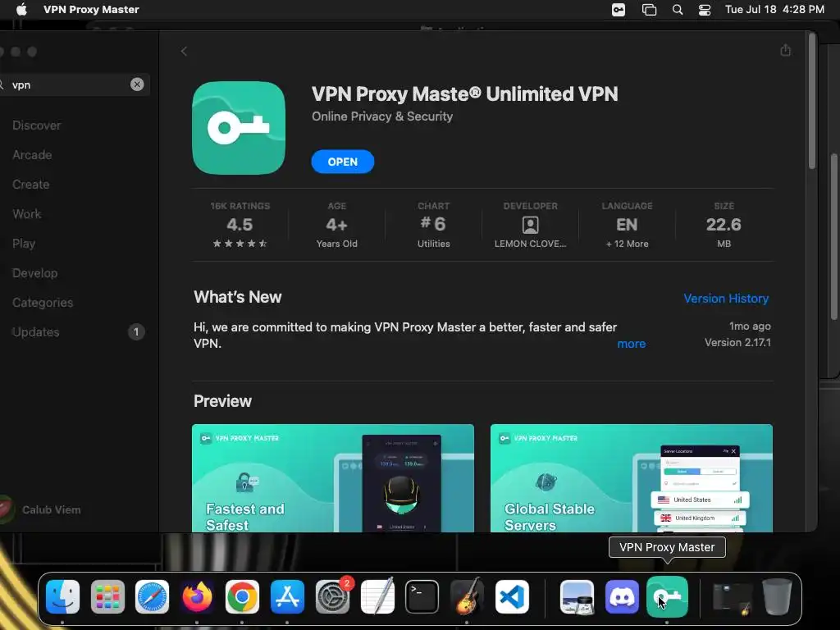View the 22.6 MB size info
Viewport: 840px width, 630px height.
pyautogui.click(x=724, y=225)
